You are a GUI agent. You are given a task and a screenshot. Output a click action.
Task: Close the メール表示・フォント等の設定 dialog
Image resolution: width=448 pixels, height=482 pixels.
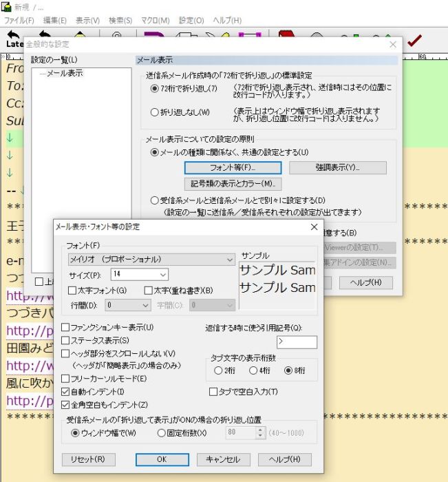point(314,227)
